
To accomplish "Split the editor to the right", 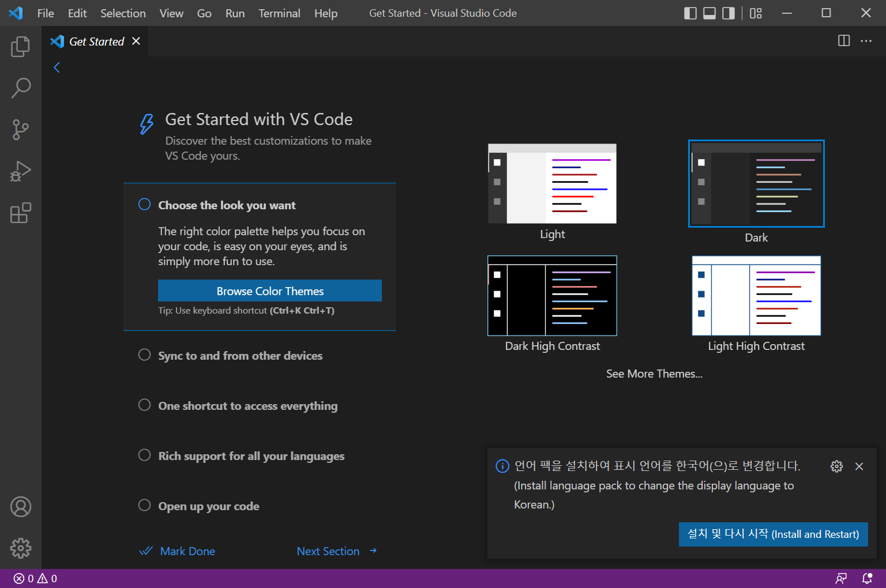I will 844,40.
